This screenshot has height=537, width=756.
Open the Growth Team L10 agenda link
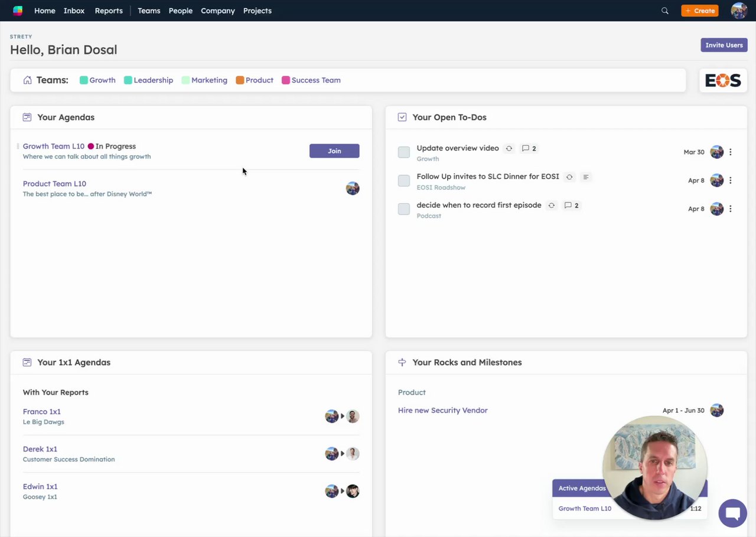point(54,146)
